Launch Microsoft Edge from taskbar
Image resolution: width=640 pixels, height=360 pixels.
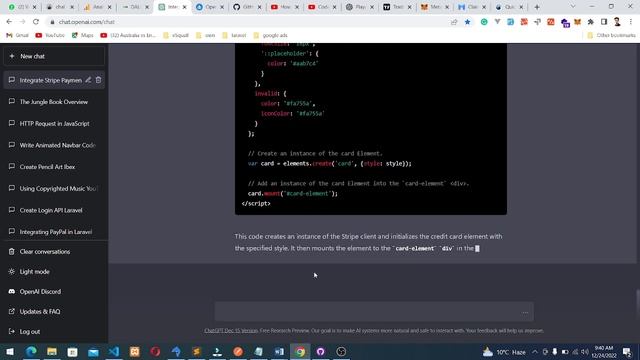[31, 351]
